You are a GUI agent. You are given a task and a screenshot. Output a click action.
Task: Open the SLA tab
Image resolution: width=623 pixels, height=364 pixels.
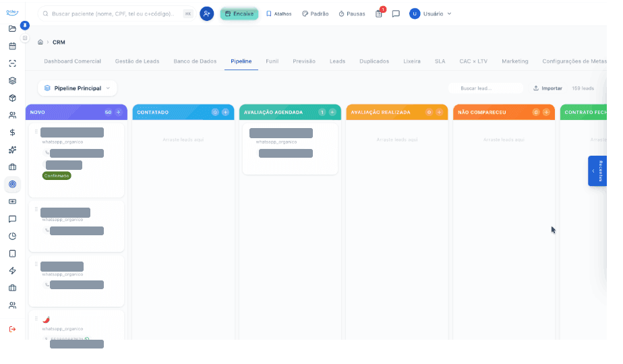coord(440,61)
